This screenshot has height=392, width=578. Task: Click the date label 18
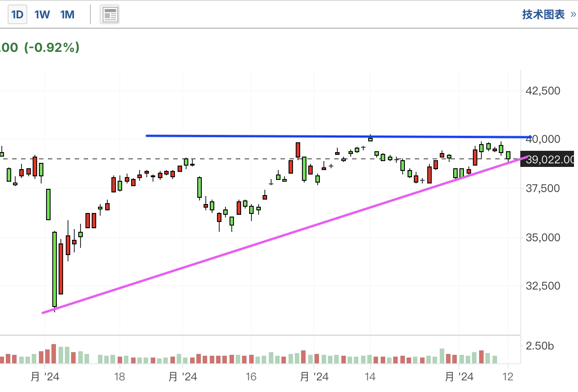pos(119,377)
